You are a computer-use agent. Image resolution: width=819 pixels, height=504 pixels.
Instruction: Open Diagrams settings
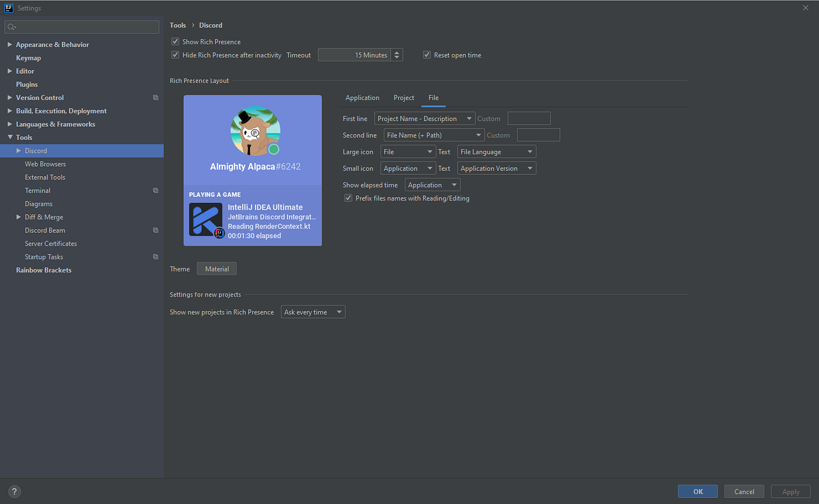tap(39, 204)
